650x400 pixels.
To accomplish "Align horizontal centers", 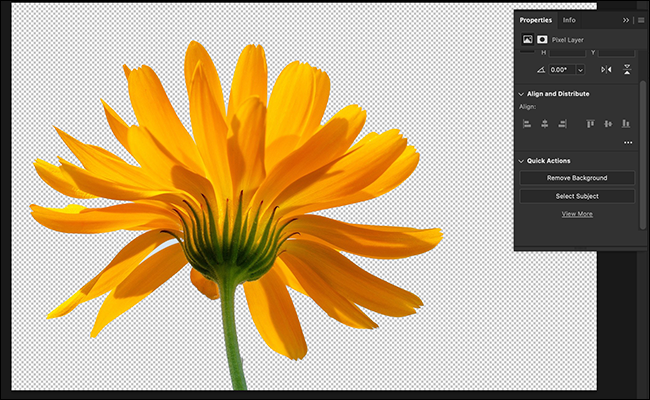I will 545,124.
